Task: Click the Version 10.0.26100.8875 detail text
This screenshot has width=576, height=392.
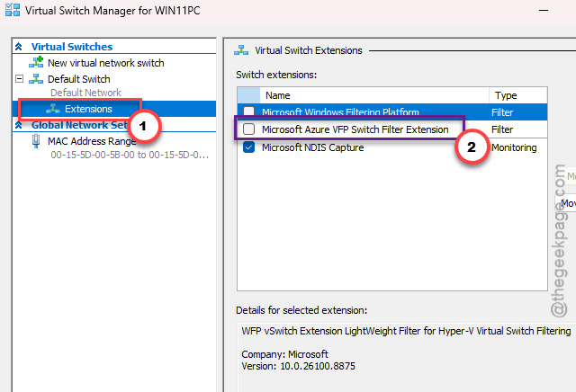Action: 298,366
